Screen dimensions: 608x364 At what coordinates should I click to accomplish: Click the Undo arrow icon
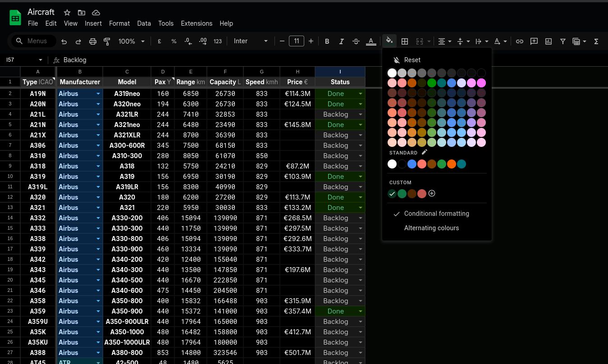coord(64,41)
